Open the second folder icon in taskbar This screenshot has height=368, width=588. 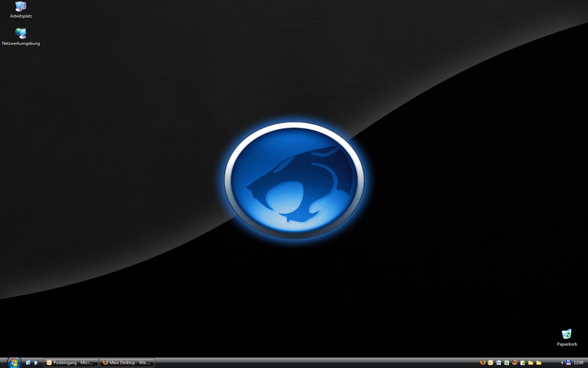(x=539, y=363)
